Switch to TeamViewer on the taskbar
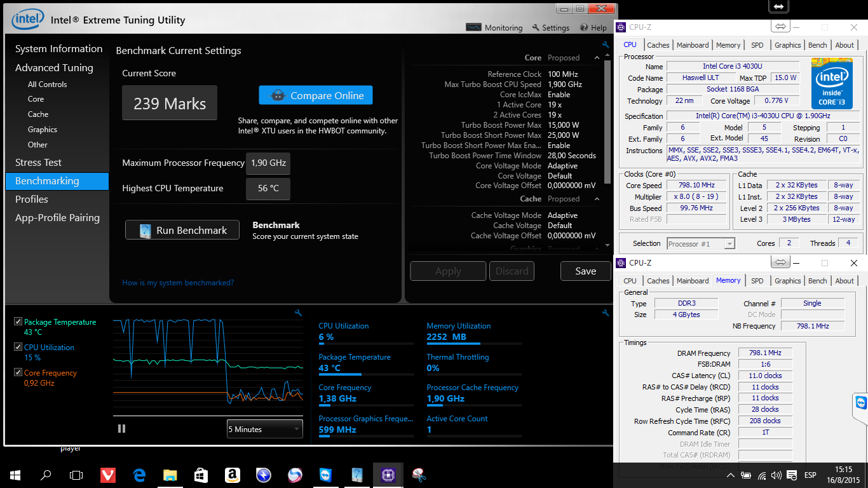 point(325,475)
